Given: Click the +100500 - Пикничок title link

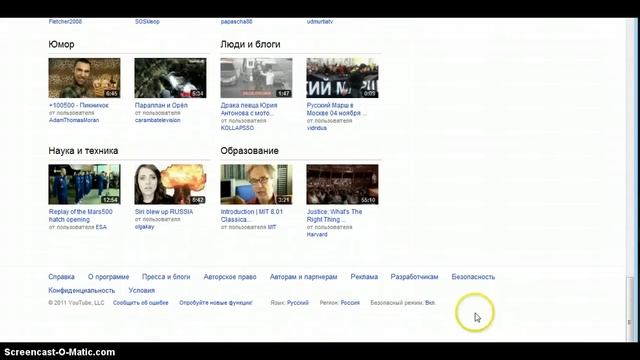Looking at the screenshot, I should (79, 105).
